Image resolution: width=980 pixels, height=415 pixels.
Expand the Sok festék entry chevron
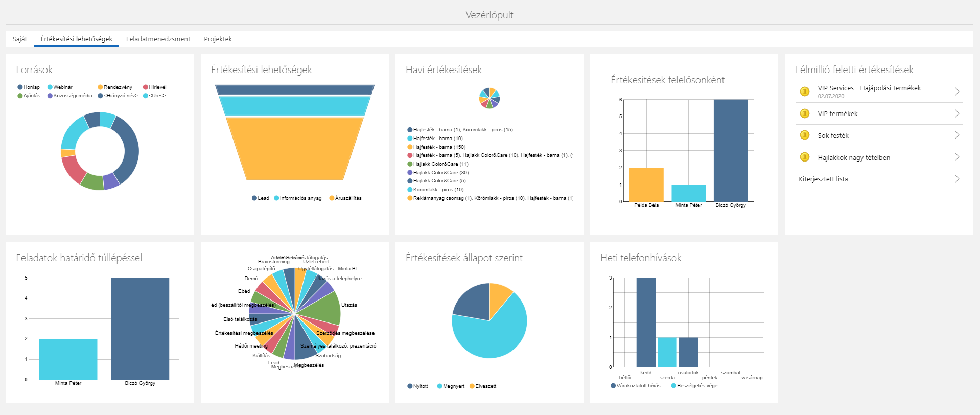(x=957, y=135)
